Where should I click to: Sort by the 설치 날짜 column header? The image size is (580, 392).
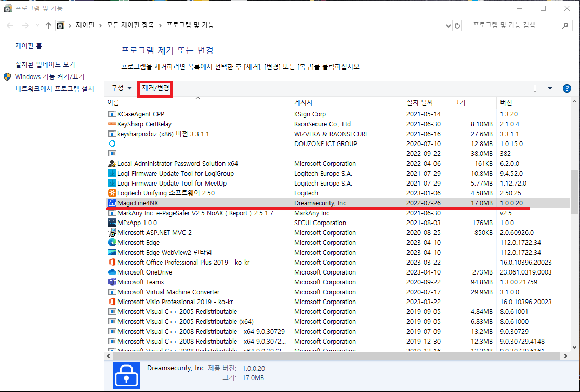pyautogui.click(x=427, y=102)
